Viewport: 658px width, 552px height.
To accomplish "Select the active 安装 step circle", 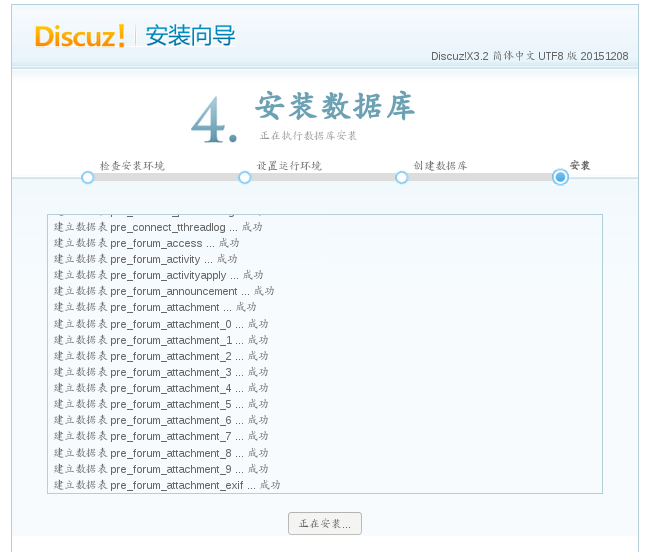I will [560, 177].
